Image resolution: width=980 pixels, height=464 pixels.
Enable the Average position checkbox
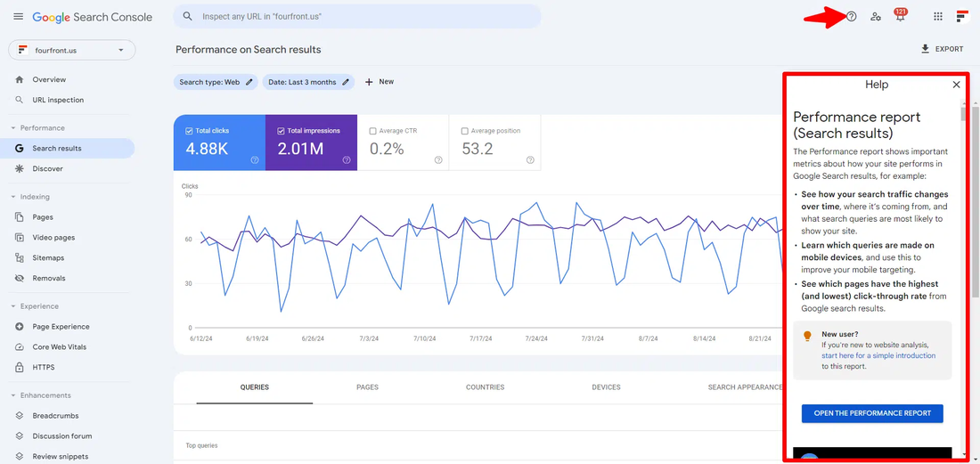(464, 131)
